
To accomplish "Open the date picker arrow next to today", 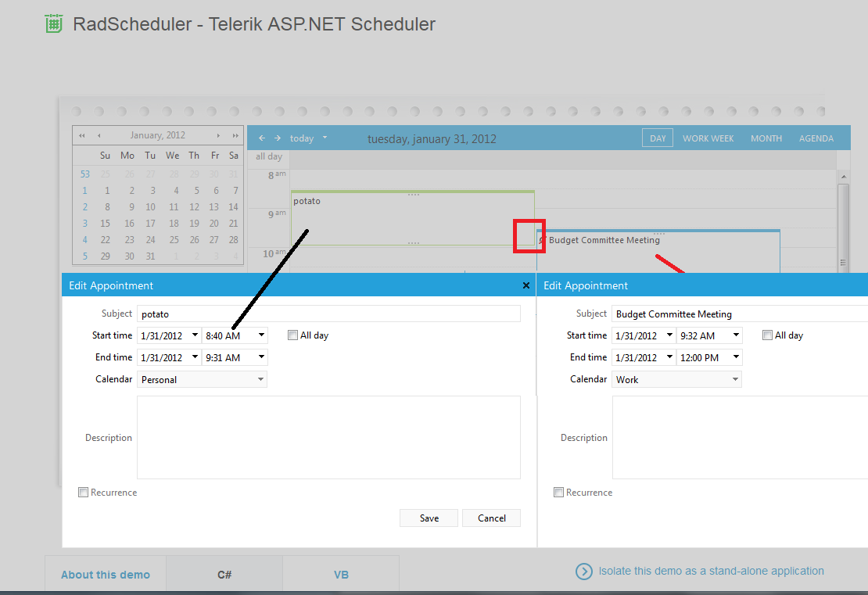I will (325, 138).
